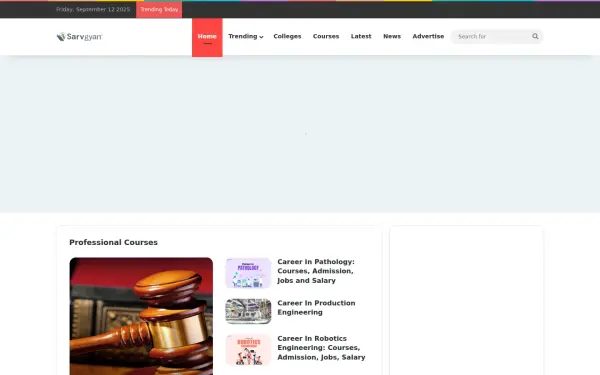This screenshot has width=600, height=375.
Task: Open Career in Production Engineering link
Action: tap(316, 308)
